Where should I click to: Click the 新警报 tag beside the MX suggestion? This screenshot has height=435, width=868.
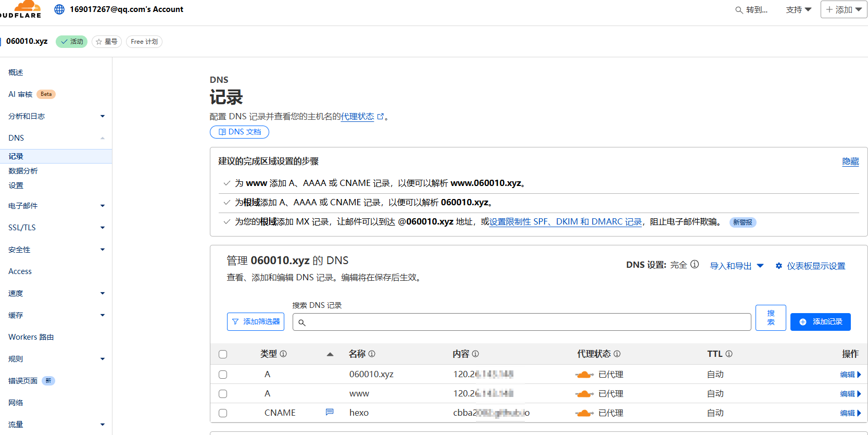[x=743, y=222]
